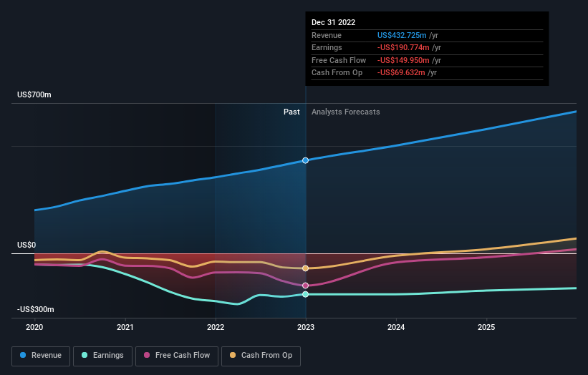Toggle the Cash From Op legend series
Viewport: 588px width, 375px height.
tap(261, 356)
